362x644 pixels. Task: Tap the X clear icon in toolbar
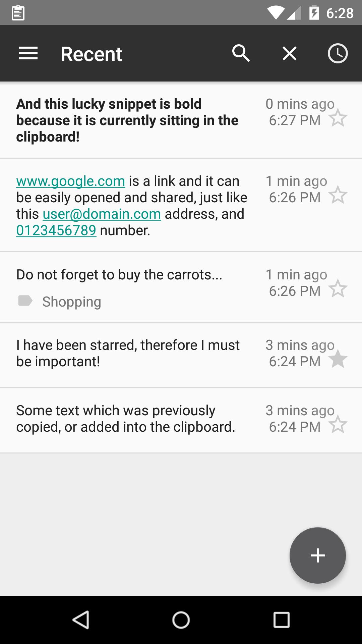tap(290, 54)
